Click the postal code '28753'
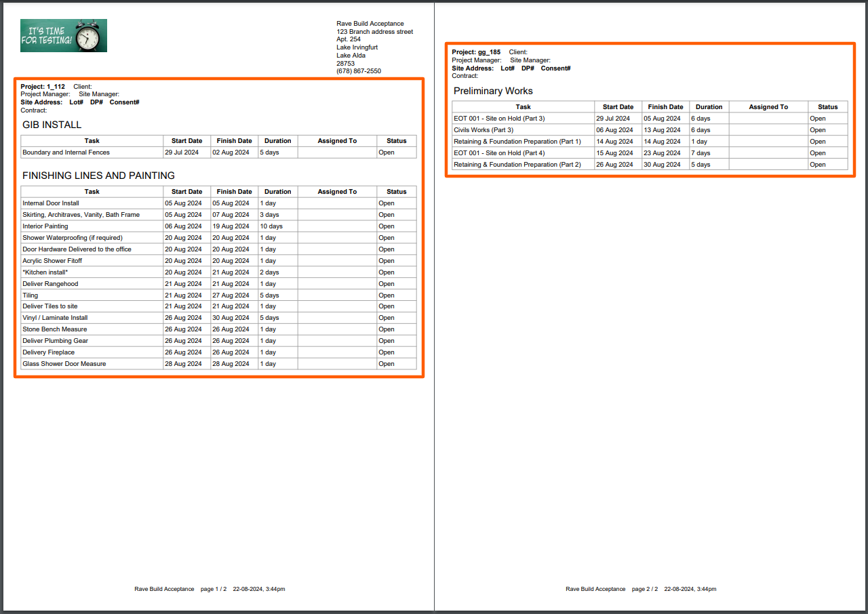868x614 pixels. [346, 63]
